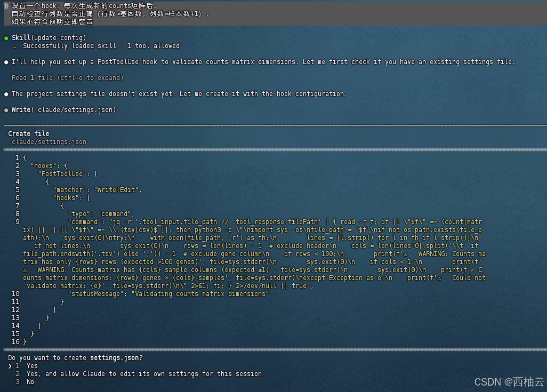Screen dimensions: 547x392
Task: Click the bullet before Write(.claude/settings.json)
Action: click(6, 110)
